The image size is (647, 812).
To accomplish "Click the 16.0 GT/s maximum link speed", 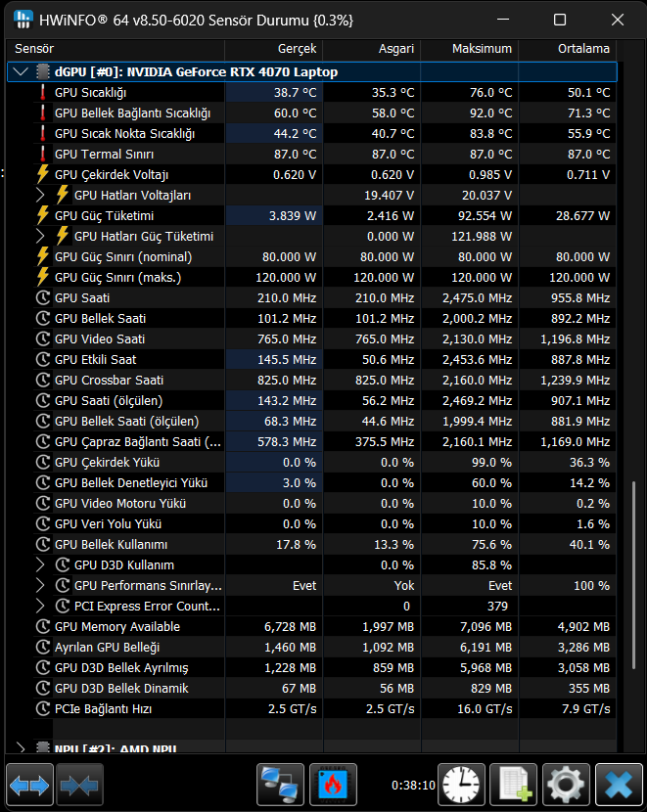I will pos(485,709).
